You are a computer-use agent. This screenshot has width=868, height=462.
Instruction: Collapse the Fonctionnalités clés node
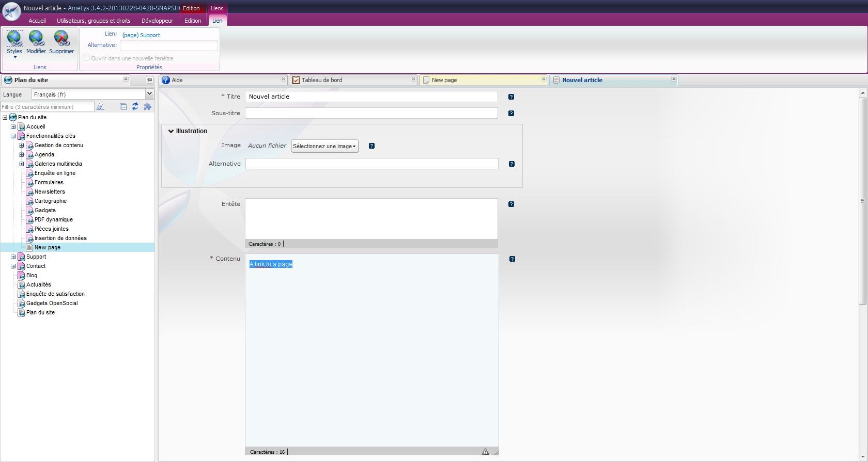coord(13,136)
